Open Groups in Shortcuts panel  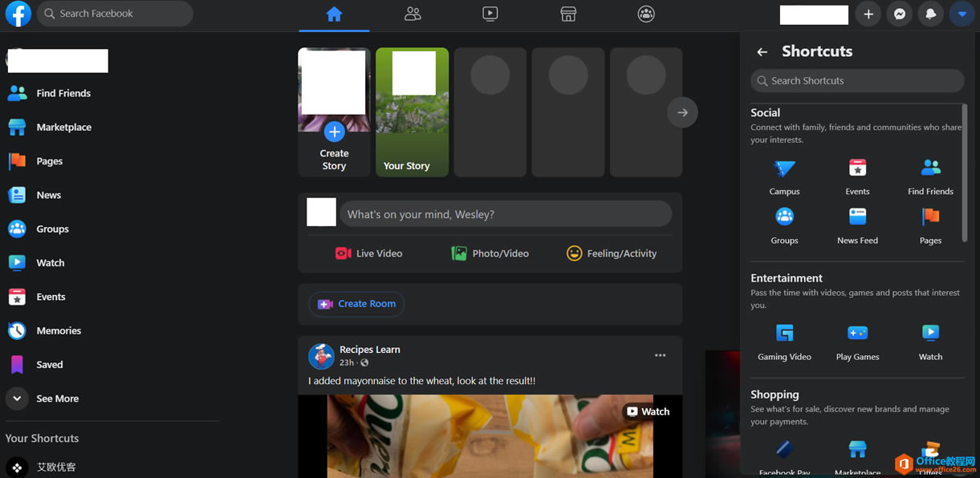(784, 226)
